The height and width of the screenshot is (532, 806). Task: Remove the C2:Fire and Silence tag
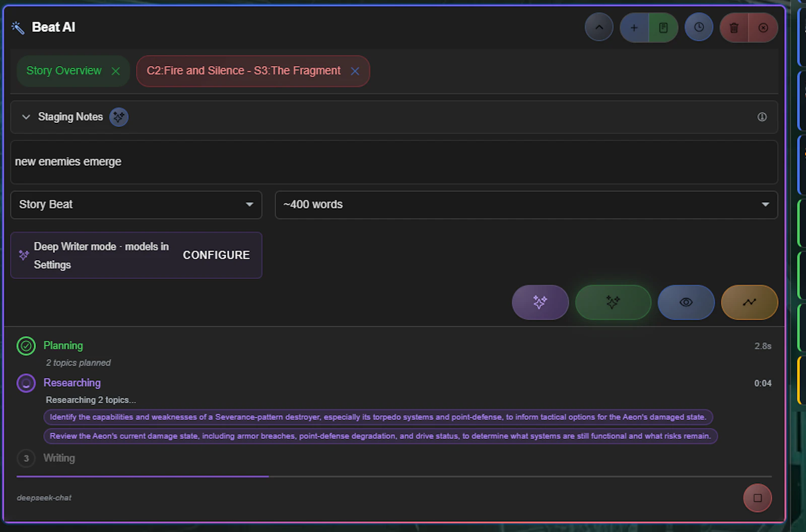tap(355, 71)
